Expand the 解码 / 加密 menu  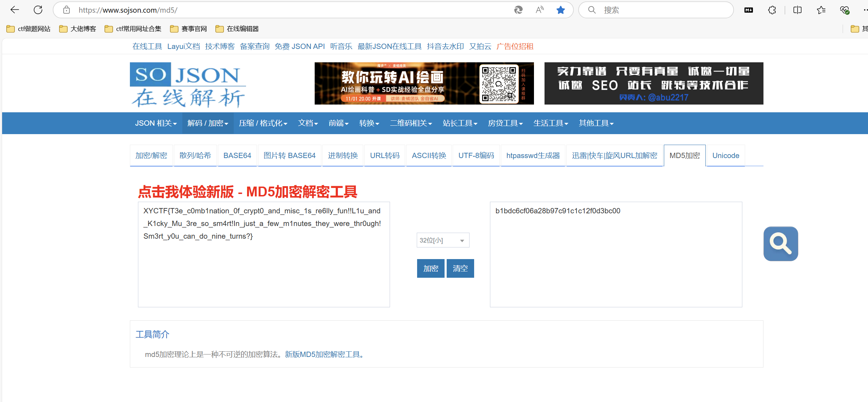tap(208, 123)
